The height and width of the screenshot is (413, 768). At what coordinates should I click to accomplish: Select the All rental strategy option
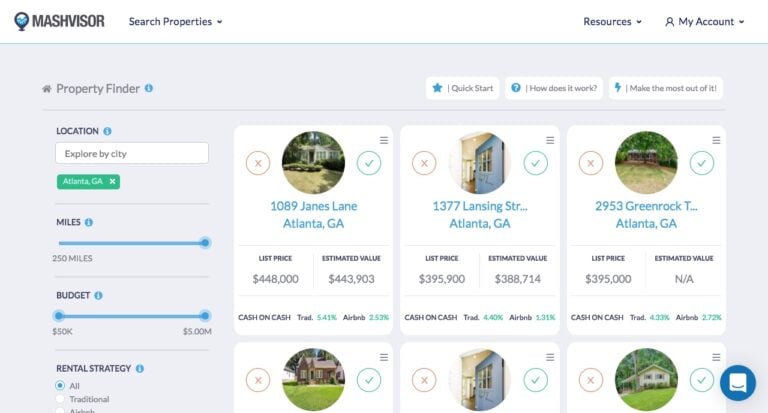point(60,385)
